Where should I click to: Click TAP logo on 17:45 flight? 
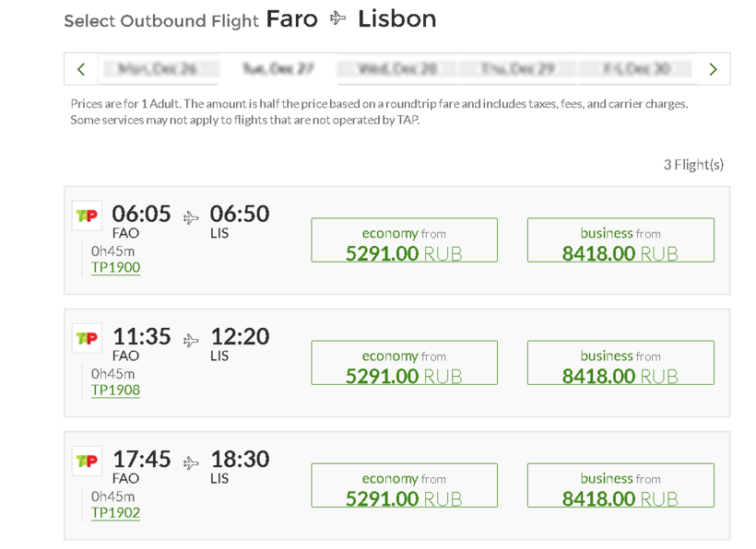tap(87, 461)
